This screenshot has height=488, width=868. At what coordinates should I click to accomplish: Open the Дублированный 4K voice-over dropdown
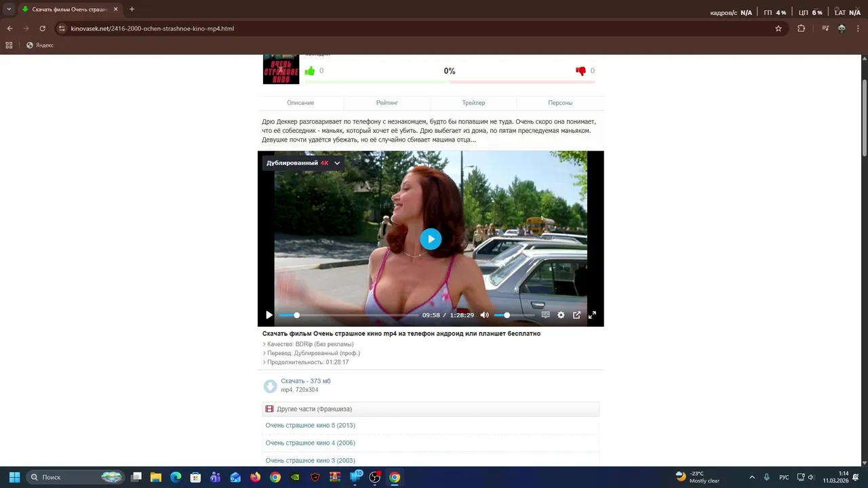tap(303, 163)
